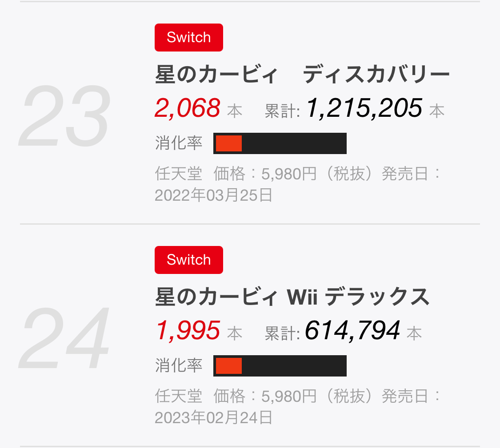Click the 消化率 label in rank 24
This screenshot has height=448, width=500.
179,365
